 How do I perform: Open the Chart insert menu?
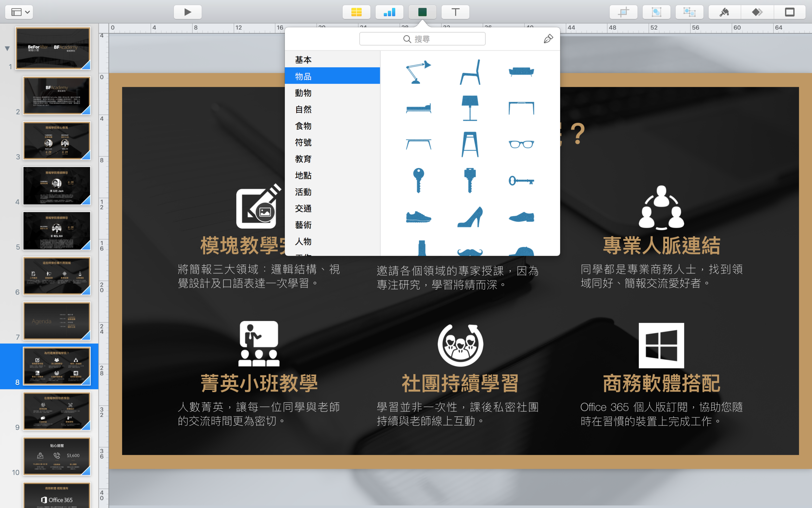point(389,12)
